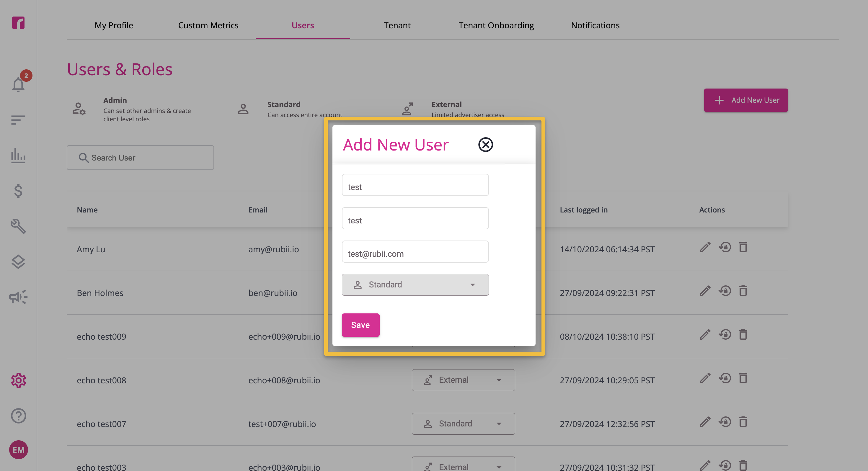Reset password for echo test008

coord(725,378)
